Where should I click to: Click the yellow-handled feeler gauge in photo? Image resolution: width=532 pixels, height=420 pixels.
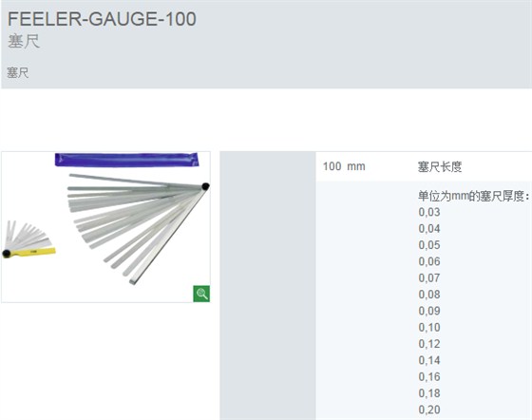point(28,239)
